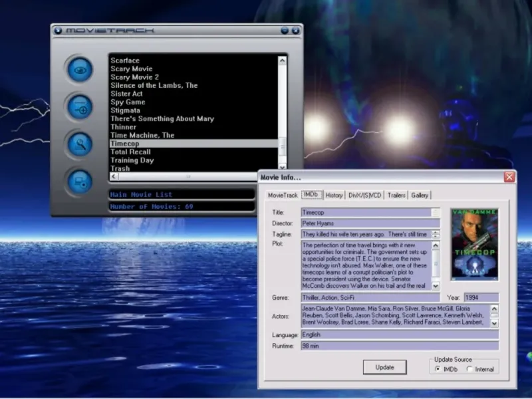Minimize the MovieTrack window
Viewport: 532px width, 399px height.
click(285, 30)
